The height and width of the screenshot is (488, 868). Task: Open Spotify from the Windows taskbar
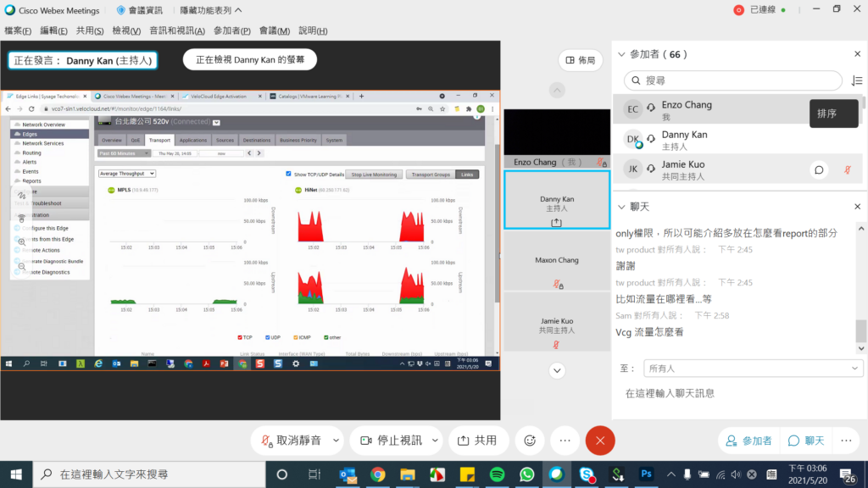[498, 474]
